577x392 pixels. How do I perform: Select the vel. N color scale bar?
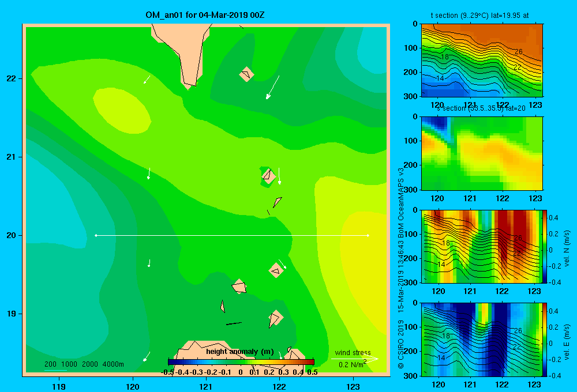pos(545,246)
